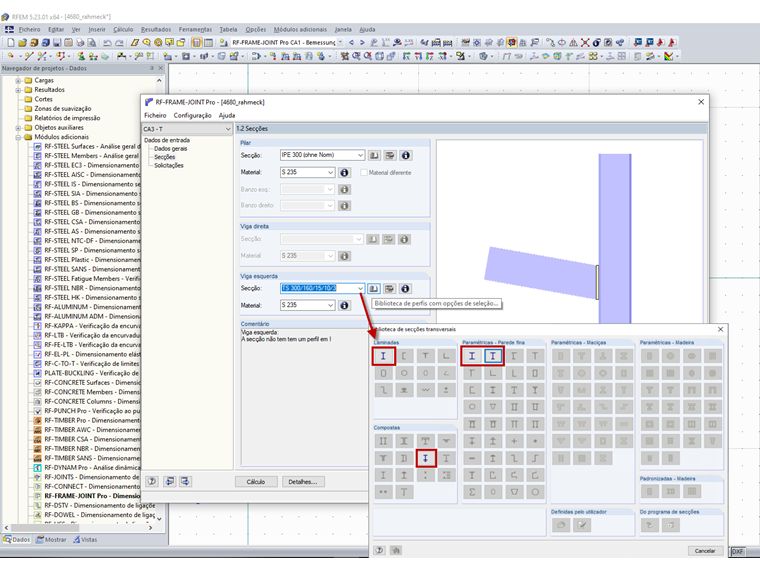Collapse Módulos adicionais tree node
Viewport: 760px width, 570px height.
point(18,137)
